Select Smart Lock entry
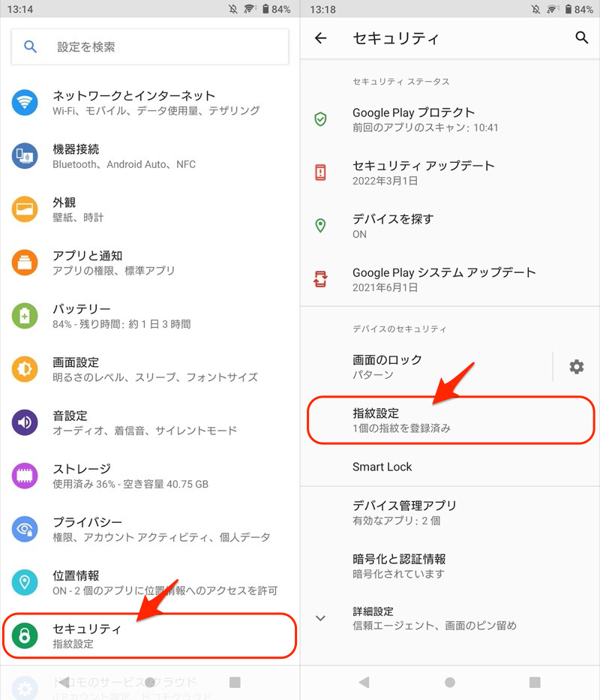The width and height of the screenshot is (600, 700). pos(450,467)
